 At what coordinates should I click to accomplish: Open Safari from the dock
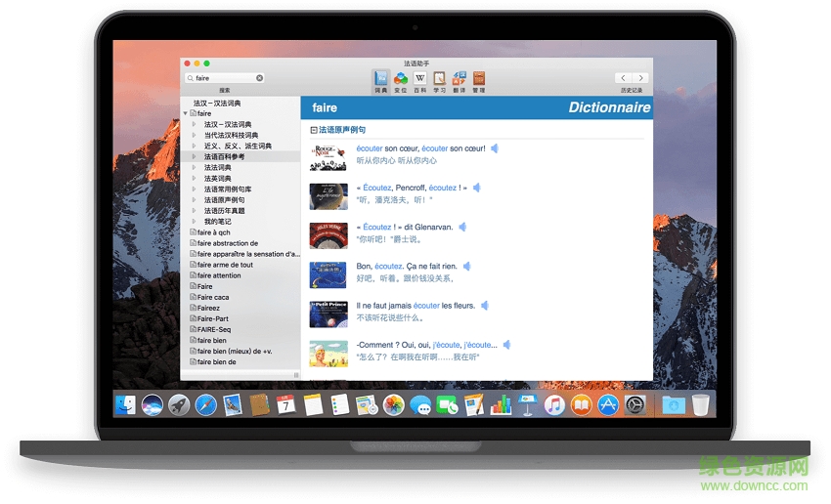(x=205, y=404)
